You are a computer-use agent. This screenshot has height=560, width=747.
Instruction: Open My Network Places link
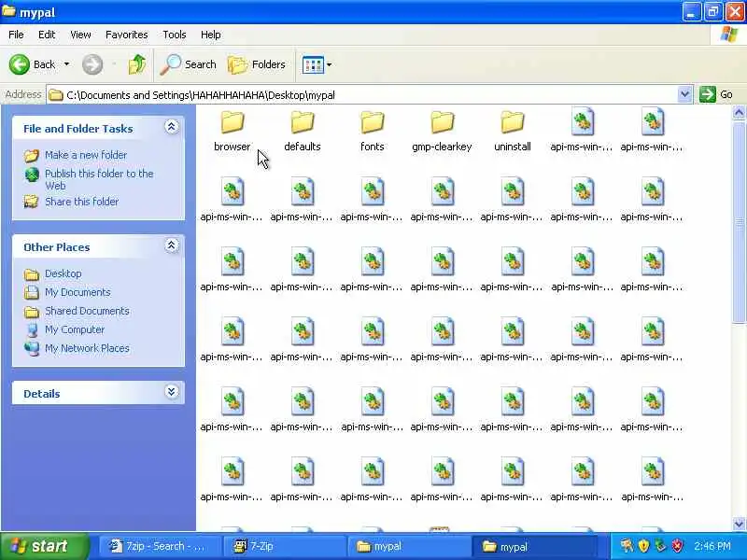(x=87, y=348)
